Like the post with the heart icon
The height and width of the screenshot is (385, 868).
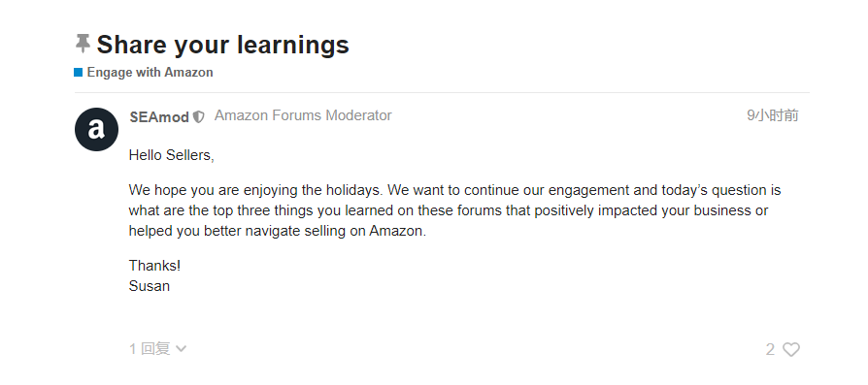[791, 349]
